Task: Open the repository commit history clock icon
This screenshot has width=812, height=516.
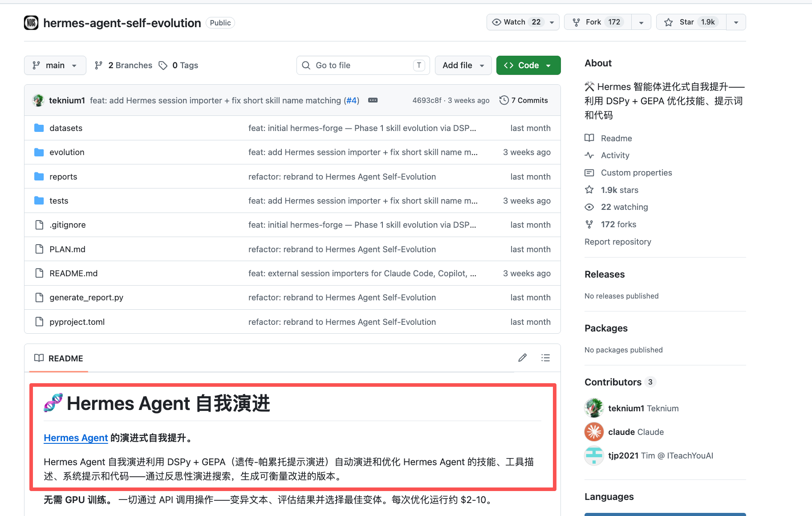Action: 503,100
